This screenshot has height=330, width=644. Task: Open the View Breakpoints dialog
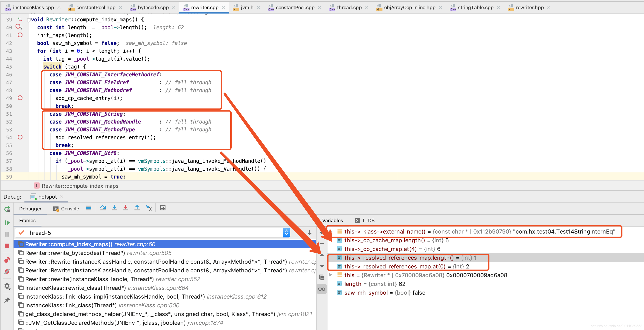tap(7, 260)
